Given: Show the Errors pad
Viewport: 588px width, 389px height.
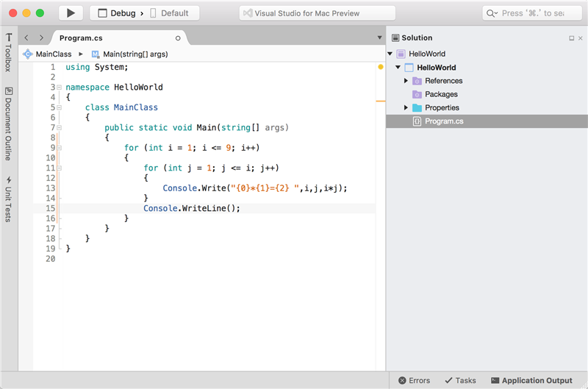Looking at the screenshot, I should coord(415,380).
